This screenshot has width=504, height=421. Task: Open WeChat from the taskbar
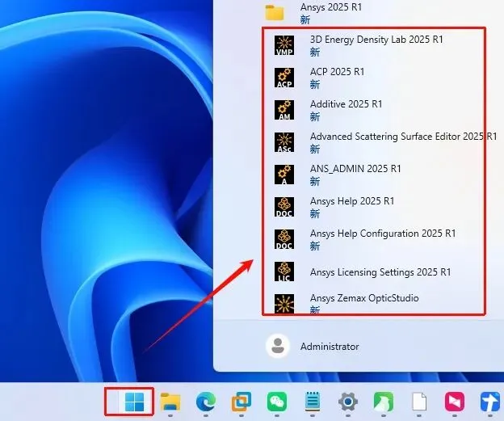277,402
